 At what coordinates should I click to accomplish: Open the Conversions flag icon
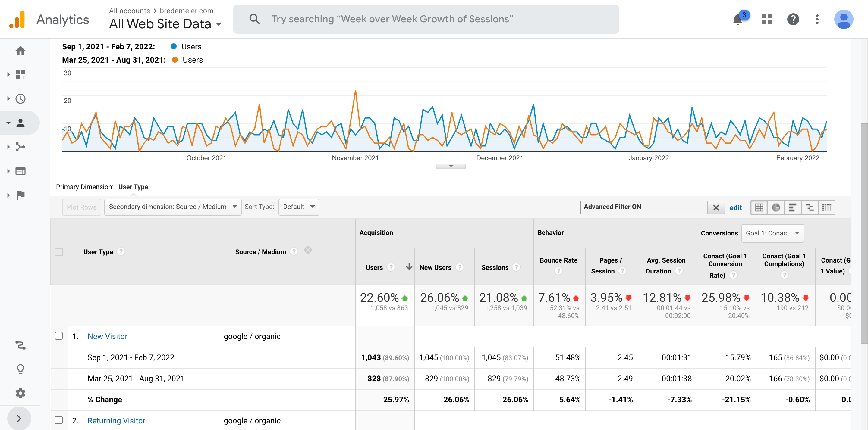(x=20, y=195)
